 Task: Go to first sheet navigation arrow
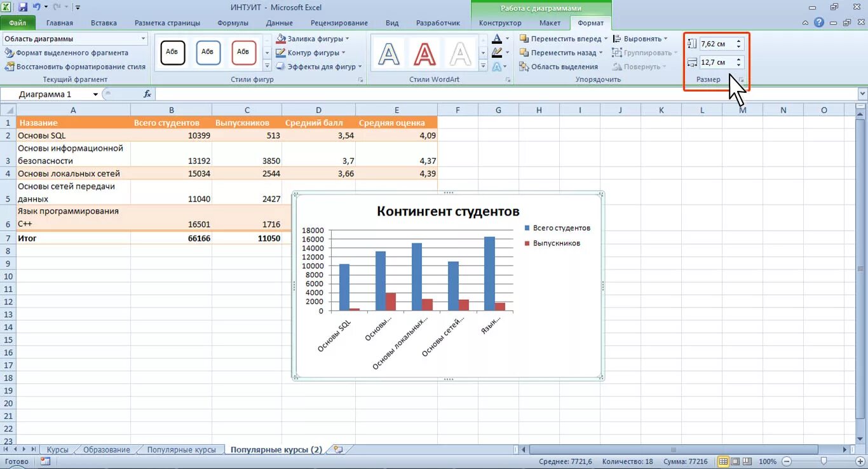pyautogui.click(x=6, y=449)
